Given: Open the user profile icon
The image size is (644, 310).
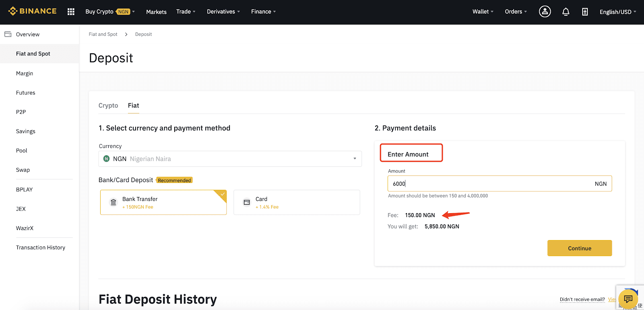Looking at the screenshot, I should 545,12.
